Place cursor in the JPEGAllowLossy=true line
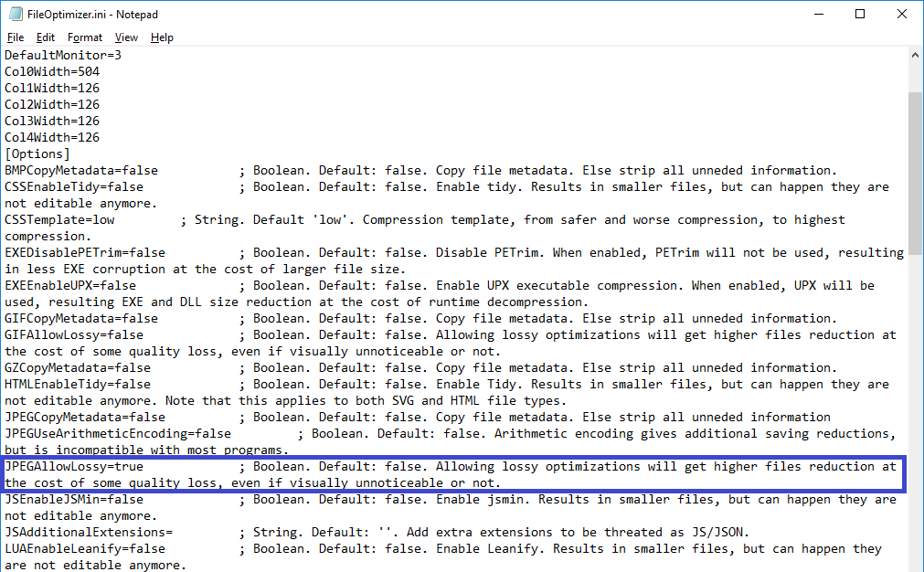The height and width of the screenshot is (572, 924). (x=73, y=467)
